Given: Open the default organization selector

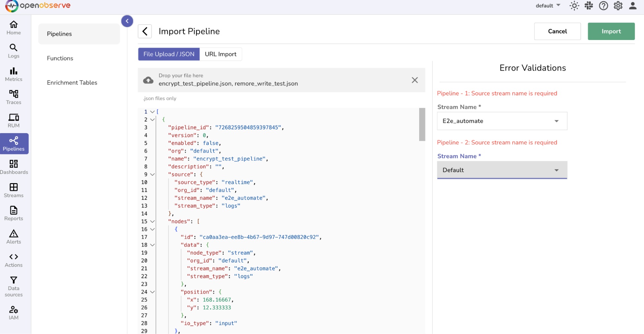Looking at the screenshot, I should click(548, 6).
